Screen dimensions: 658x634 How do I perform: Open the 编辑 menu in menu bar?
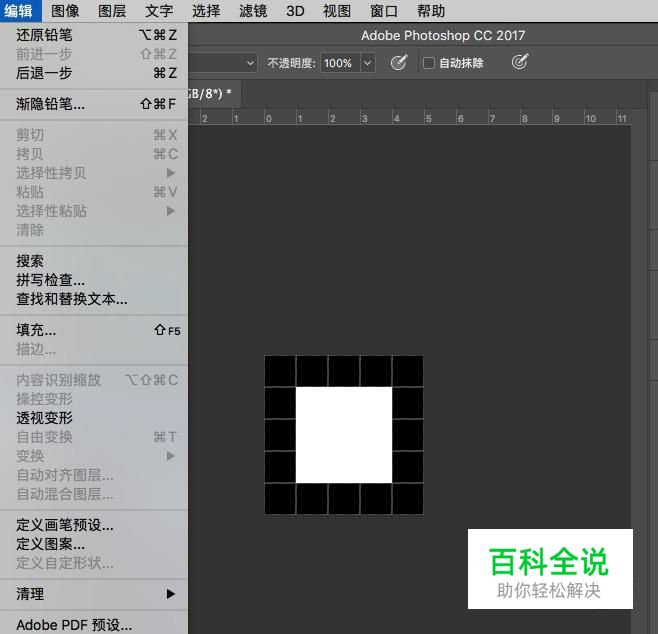[x=19, y=11]
